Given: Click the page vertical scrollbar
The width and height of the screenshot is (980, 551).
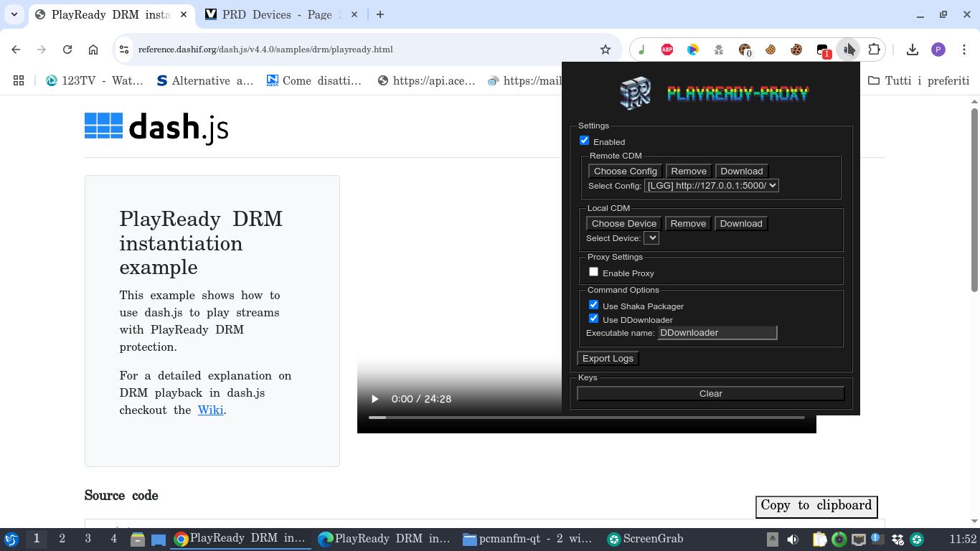Looking at the screenshot, I should click(x=975, y=199).
